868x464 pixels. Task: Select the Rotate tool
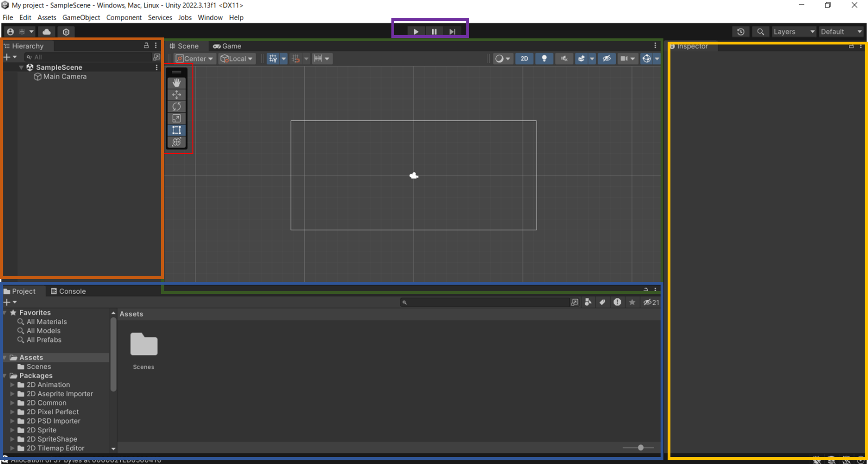click(x=177, y=106)
